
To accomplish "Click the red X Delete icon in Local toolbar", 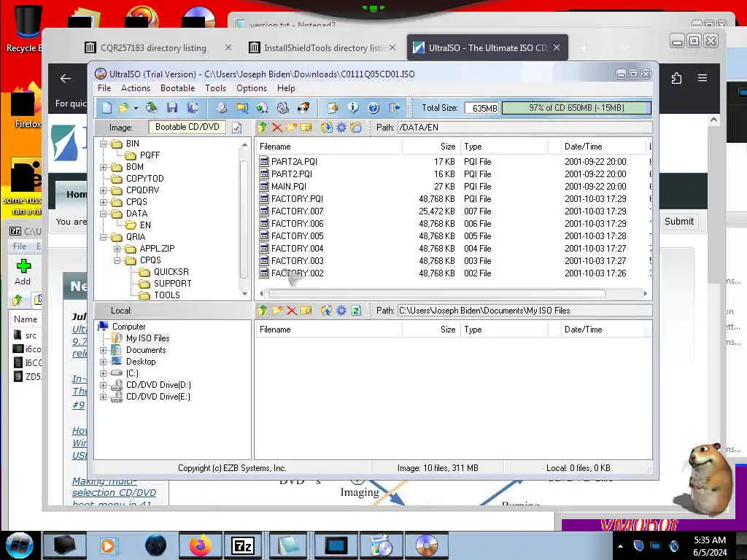I will click(292, 311).
